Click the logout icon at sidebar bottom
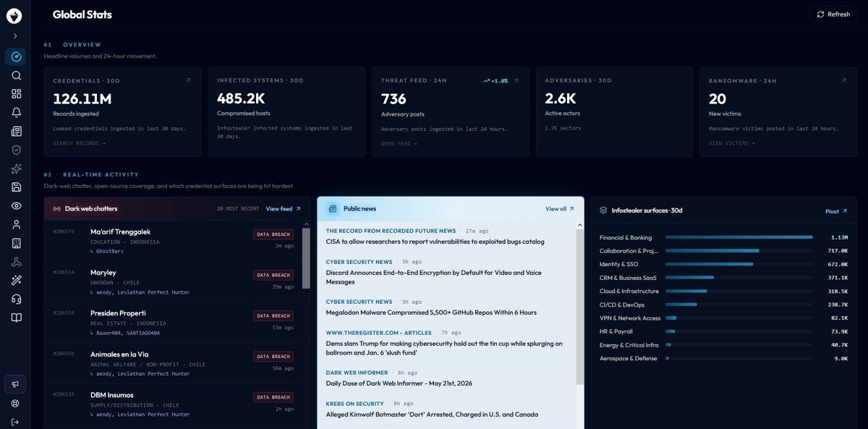 tap(15, 422)
